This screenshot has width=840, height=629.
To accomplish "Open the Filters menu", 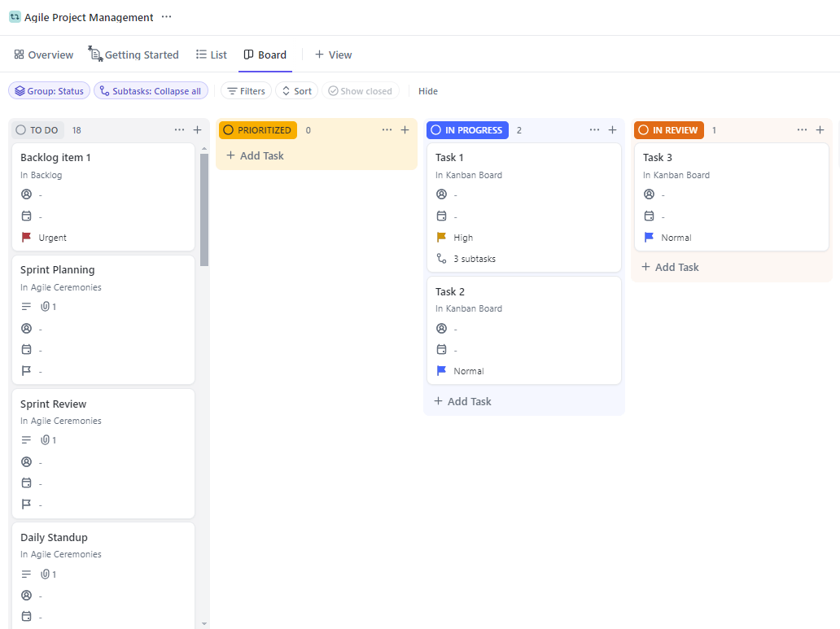I will (247, 91).
